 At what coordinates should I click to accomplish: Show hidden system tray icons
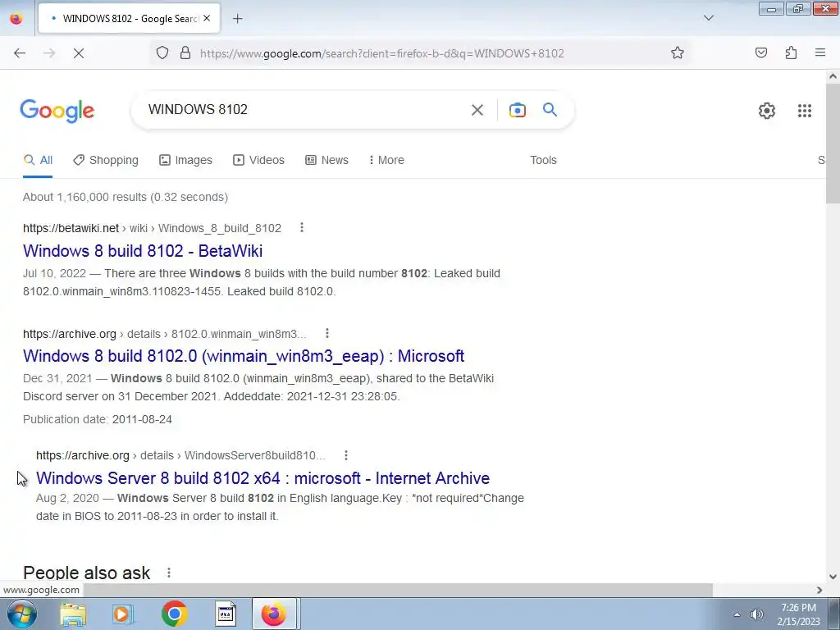click(737, 614)
